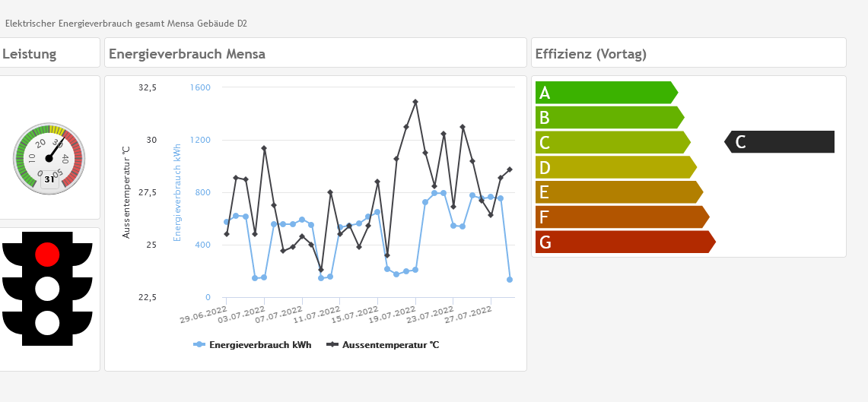The image size is (868, 402).
Task: Click the power gauge dial showing 31
Action: click(x=49, y=159)
